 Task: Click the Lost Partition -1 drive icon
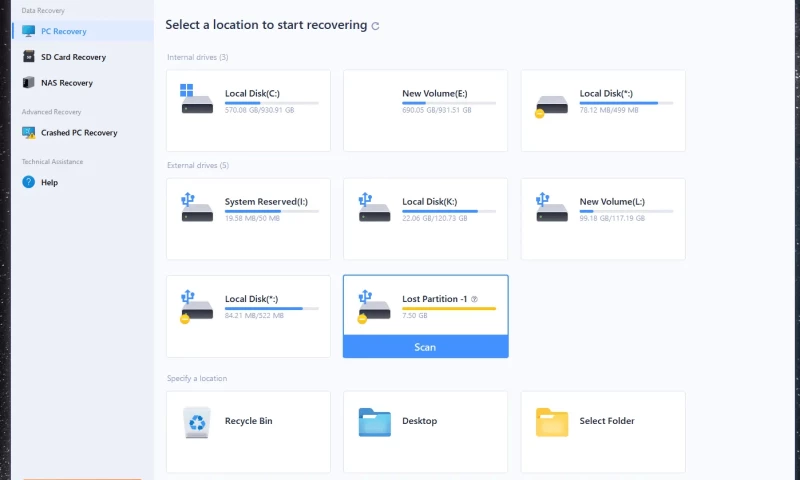click(x=374, y=306)
